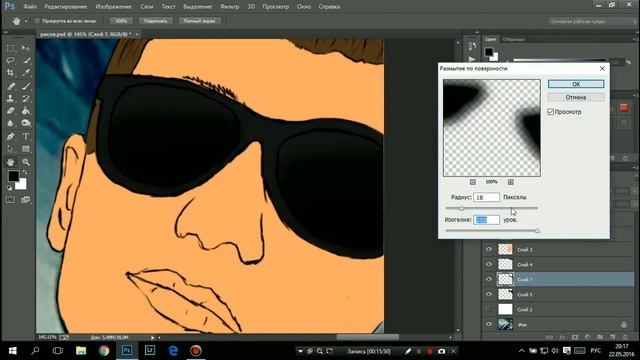Zoom out the blur dialog preview
Image resolution: width=640 pixels, height=360 pixels.
[473, 182]
